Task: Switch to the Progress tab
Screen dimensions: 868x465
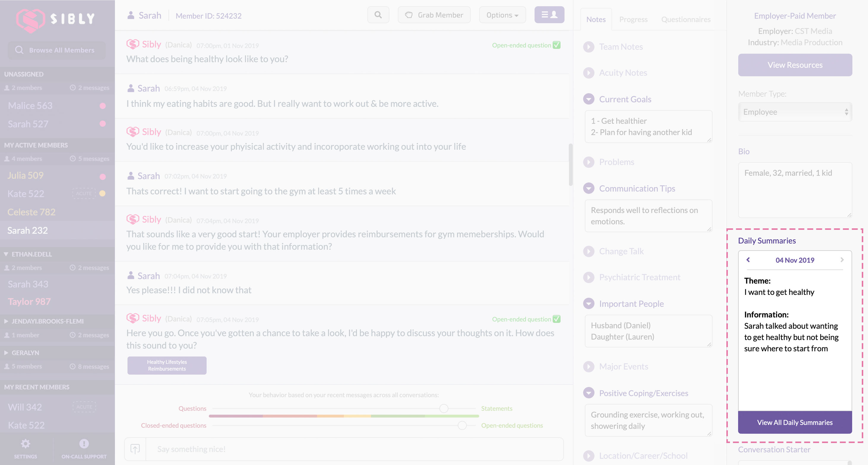Action: tap(633, 20)
